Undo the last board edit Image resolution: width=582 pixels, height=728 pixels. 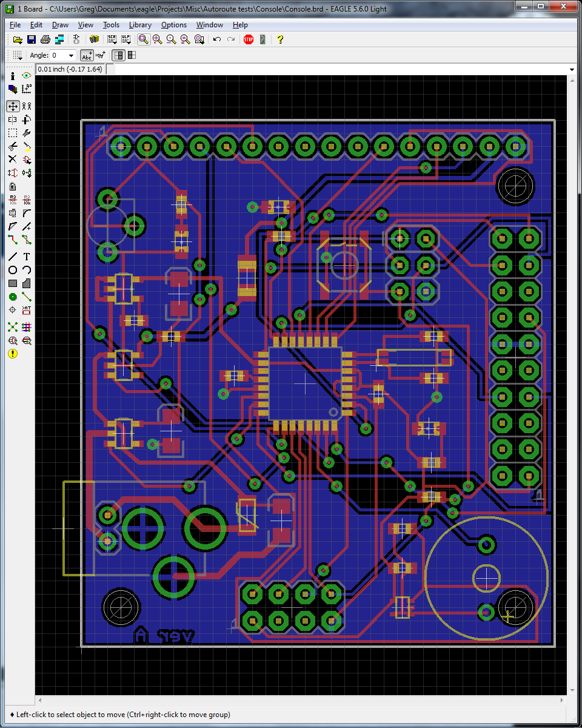216,39
